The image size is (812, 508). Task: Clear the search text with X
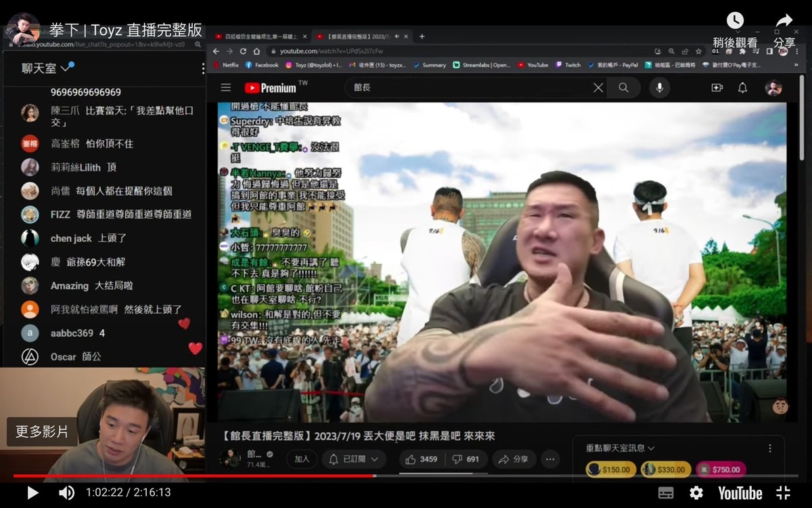598,87
